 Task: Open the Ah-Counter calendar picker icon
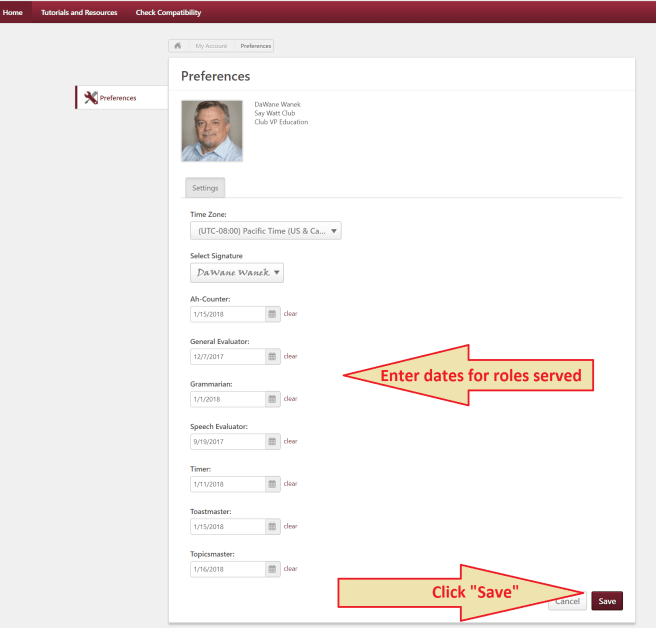[x=272, y=314]
